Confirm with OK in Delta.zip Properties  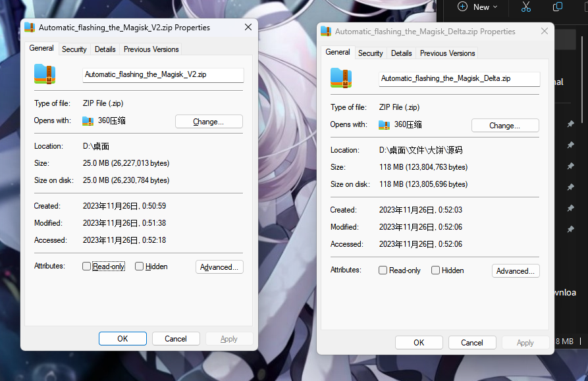point(419,343)
